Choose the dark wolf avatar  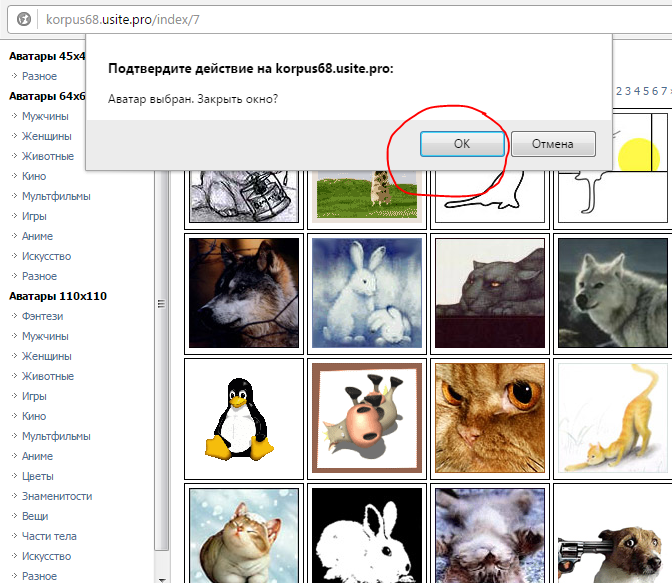click(x=243, y=292)
